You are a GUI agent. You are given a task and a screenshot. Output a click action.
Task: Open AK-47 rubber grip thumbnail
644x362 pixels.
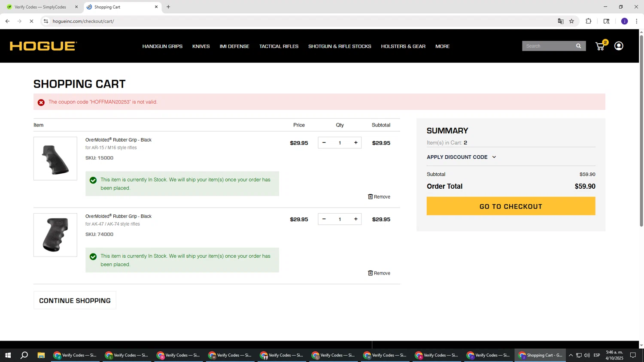pyautogui.click(x=55, y=235)
